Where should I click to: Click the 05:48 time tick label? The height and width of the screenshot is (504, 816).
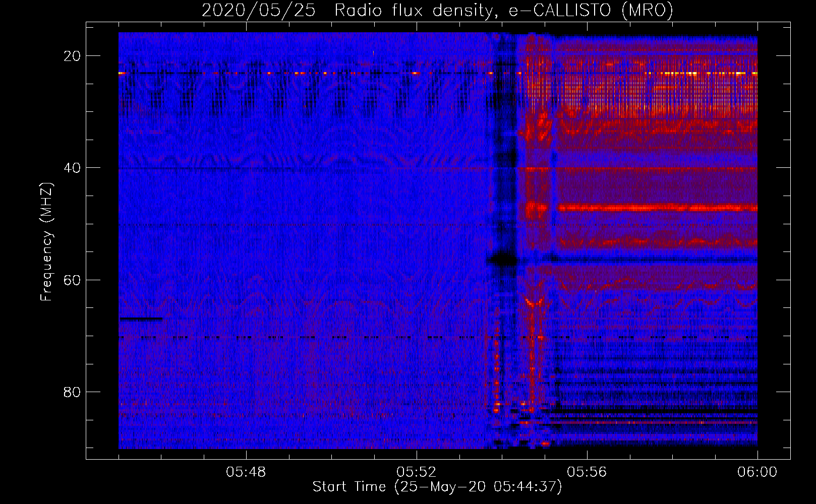tap(246, 472)
